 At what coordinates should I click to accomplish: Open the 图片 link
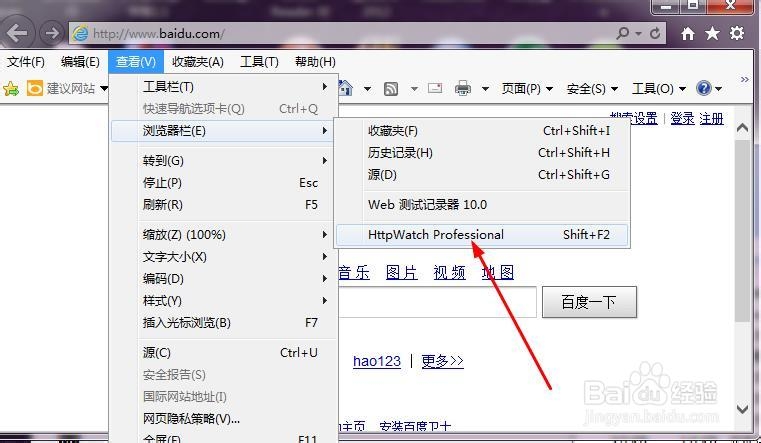click(401, 273)
